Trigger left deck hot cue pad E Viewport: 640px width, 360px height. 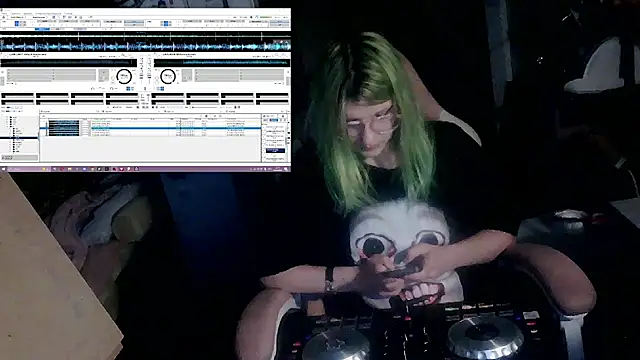[x=18, y=102]
